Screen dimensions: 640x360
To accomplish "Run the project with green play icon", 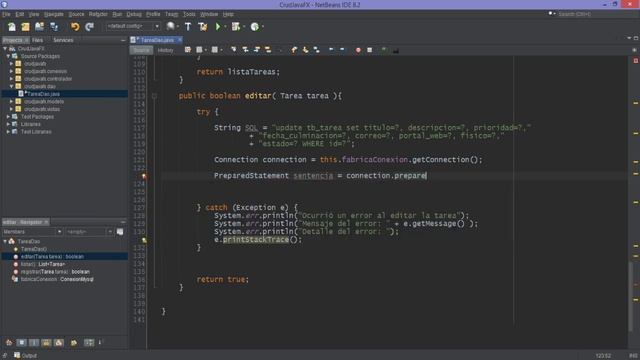I will point(218,27).
